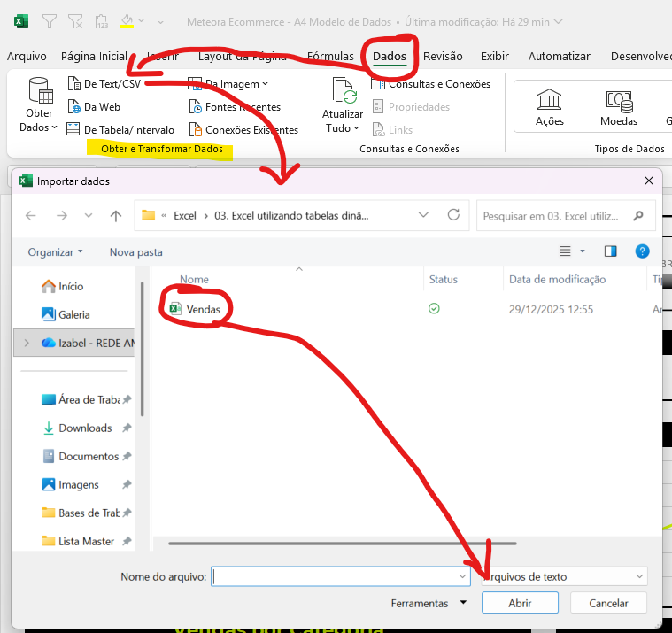Switch to the Fórmulas tab
The width and height of the screenshot is (672, 633).
330,56
